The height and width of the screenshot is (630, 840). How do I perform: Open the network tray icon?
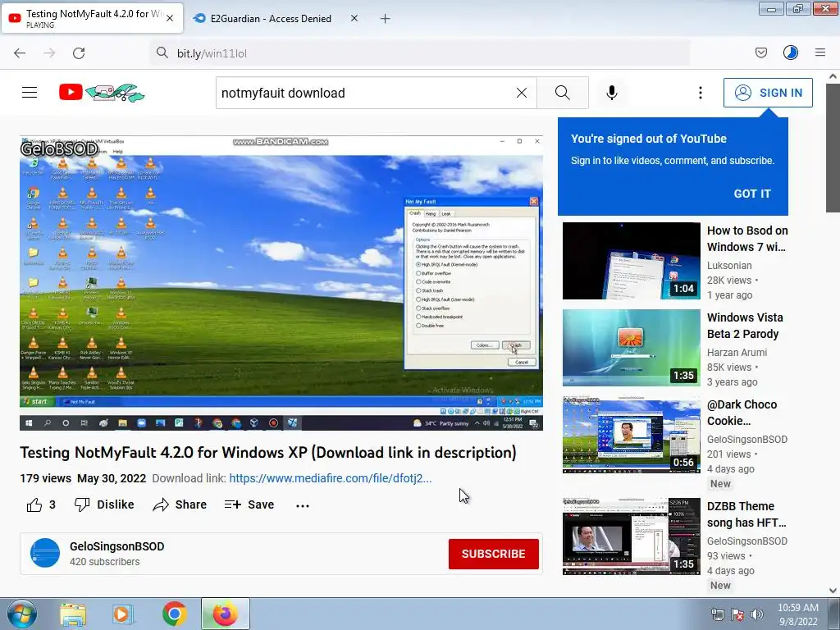(x=717, y=614)
